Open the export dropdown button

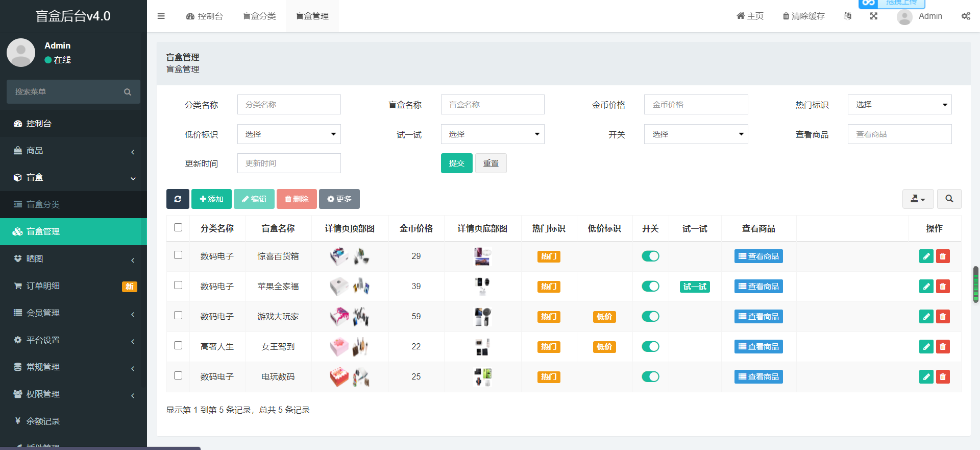[918, 199]
